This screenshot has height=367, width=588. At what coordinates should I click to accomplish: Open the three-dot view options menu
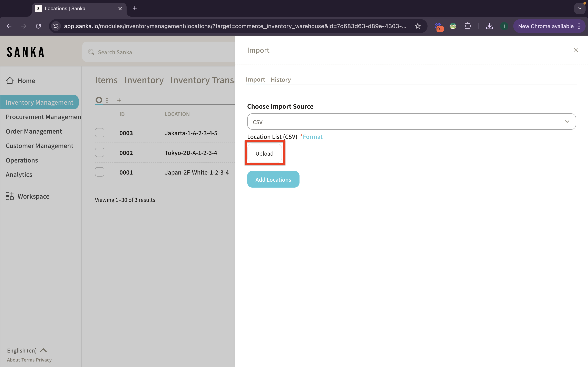click(107, 100)
